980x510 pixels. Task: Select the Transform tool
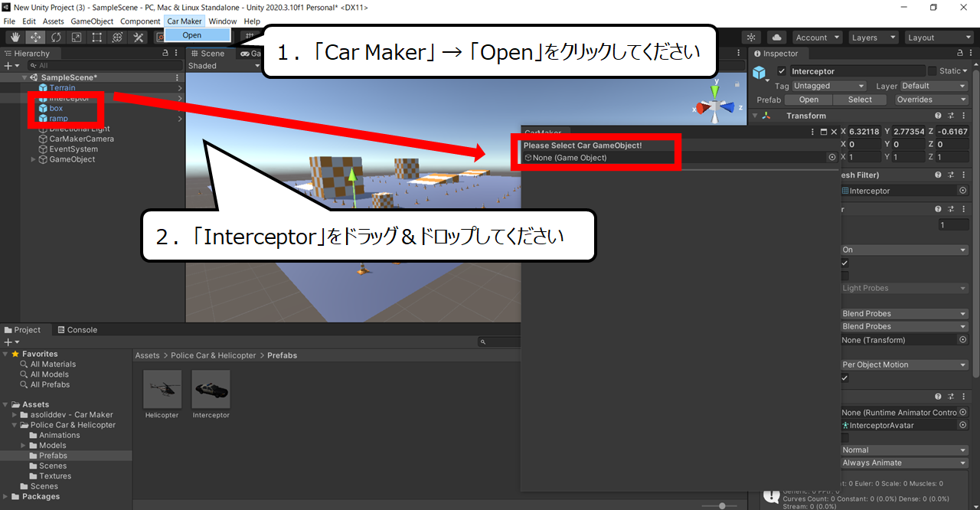tap(117, 38)
